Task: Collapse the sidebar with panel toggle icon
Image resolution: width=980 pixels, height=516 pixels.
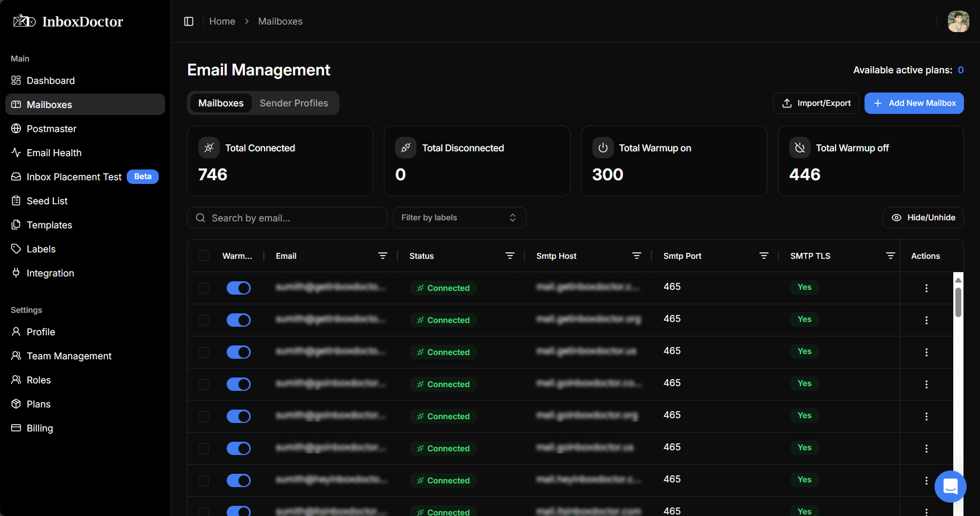Action: click(188, 21)
